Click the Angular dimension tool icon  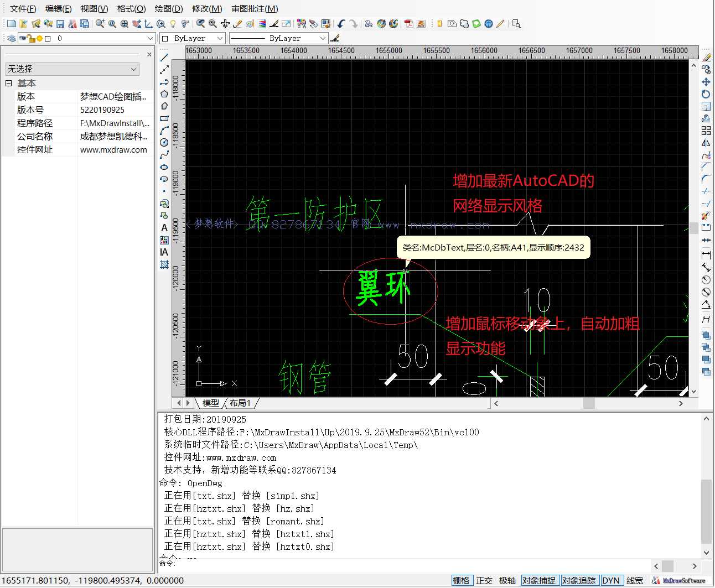pos(706,304)
